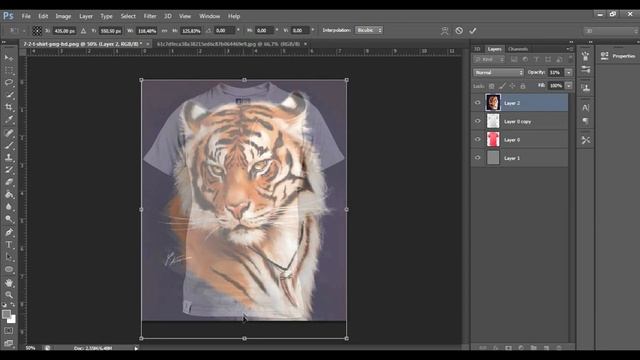This screenshot has height=360, width=640.
Task: Toggle lock image pixels brush icon
Action: coord(502,86)
